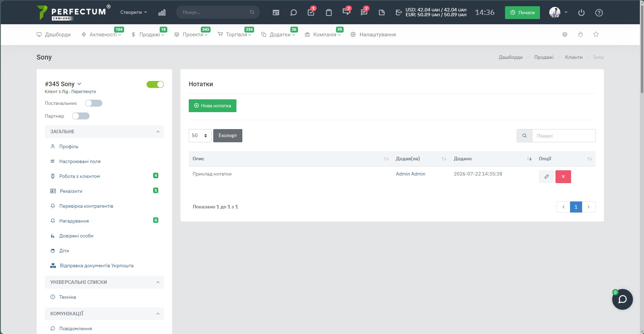
Task: Click the search magnifier in top bar
Action: pos(252,12)
